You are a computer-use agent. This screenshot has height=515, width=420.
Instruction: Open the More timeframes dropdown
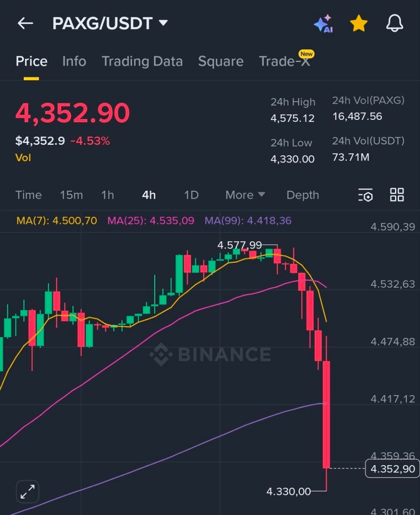[245, 195]
